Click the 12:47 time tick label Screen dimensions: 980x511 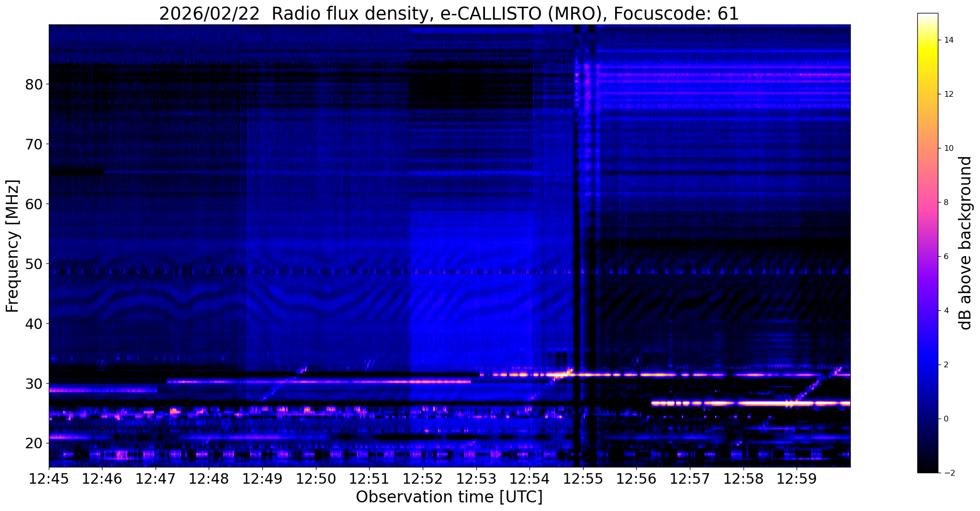tap(156, 479)
